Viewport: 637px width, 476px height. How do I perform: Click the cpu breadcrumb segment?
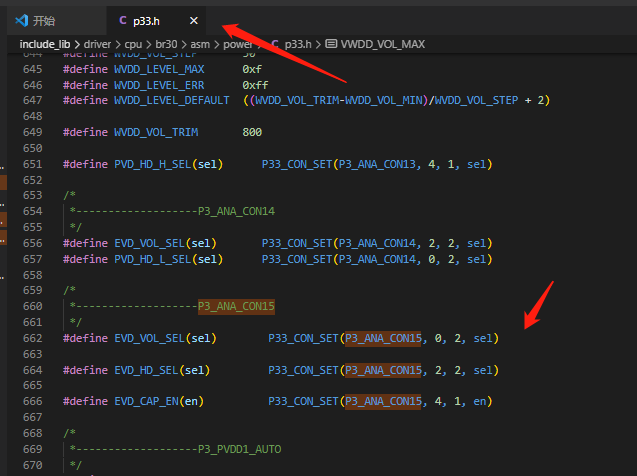[x=133, y=44]
